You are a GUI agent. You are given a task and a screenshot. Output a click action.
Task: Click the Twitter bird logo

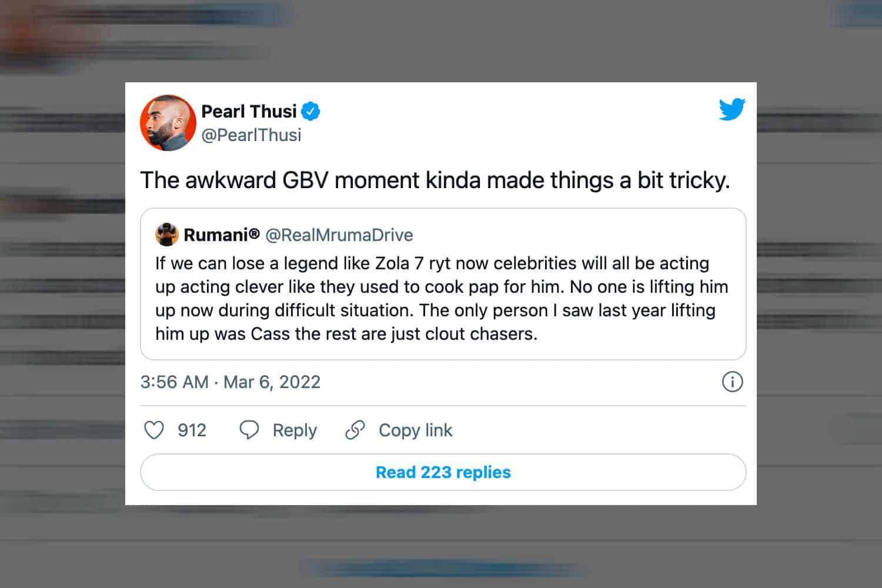tap(732, 110)
